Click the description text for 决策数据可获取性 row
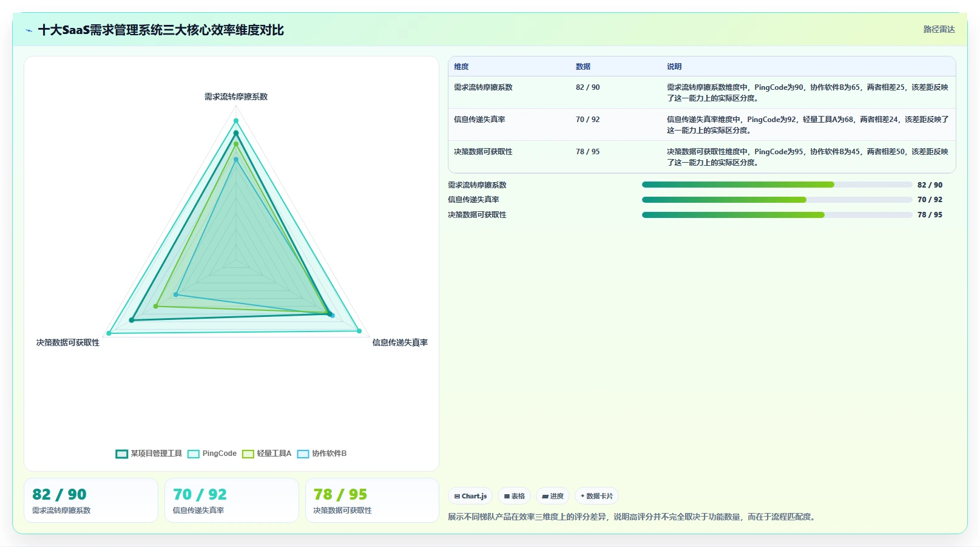 pyautogui.click(x=808, y=157)
